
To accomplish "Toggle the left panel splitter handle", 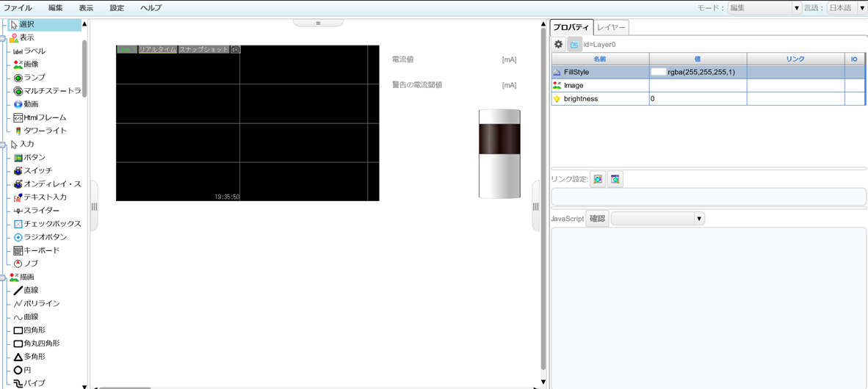I will (93, 206).
